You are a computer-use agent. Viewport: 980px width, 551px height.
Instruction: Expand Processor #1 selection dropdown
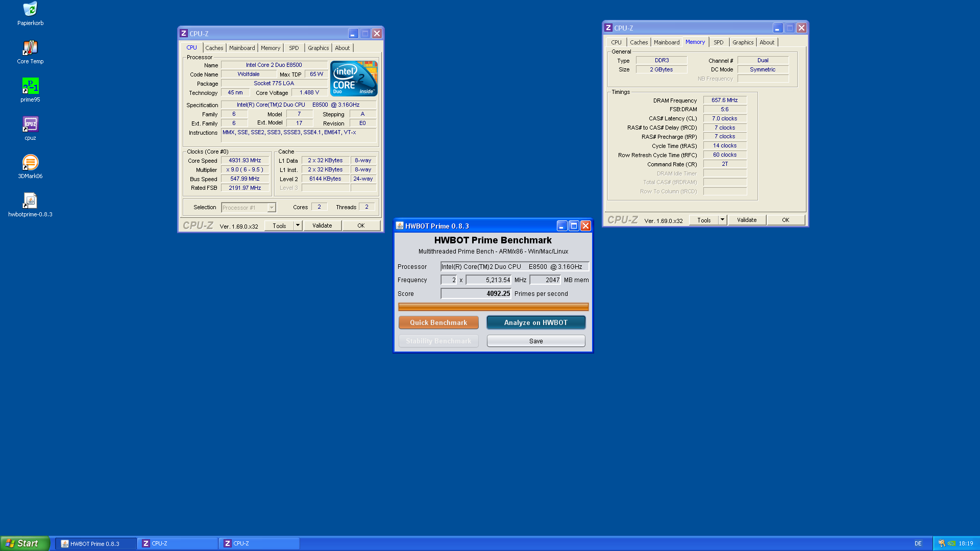(272, 208)
